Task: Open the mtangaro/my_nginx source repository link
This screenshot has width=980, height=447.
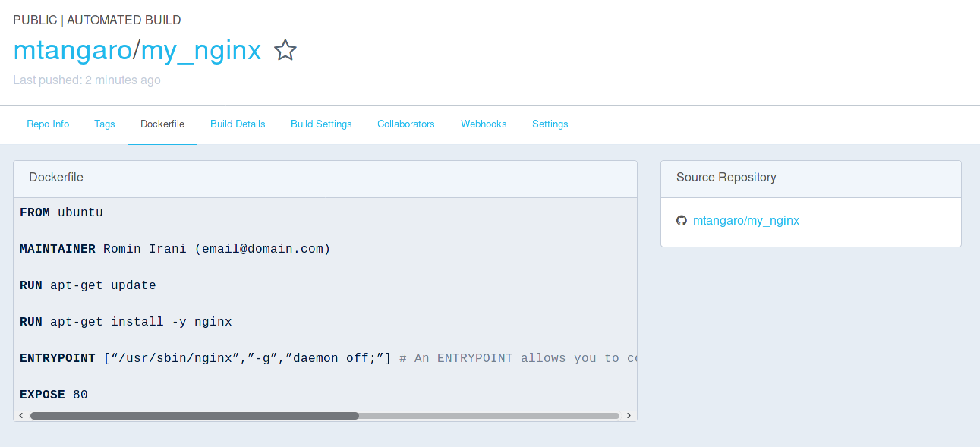Action: [745, 221]
